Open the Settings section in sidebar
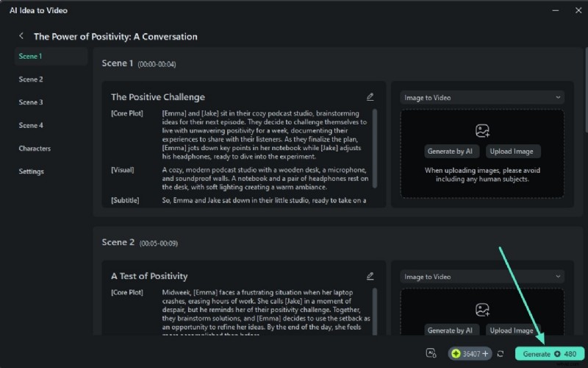588x368 pixels. click(x=32, y=171)
